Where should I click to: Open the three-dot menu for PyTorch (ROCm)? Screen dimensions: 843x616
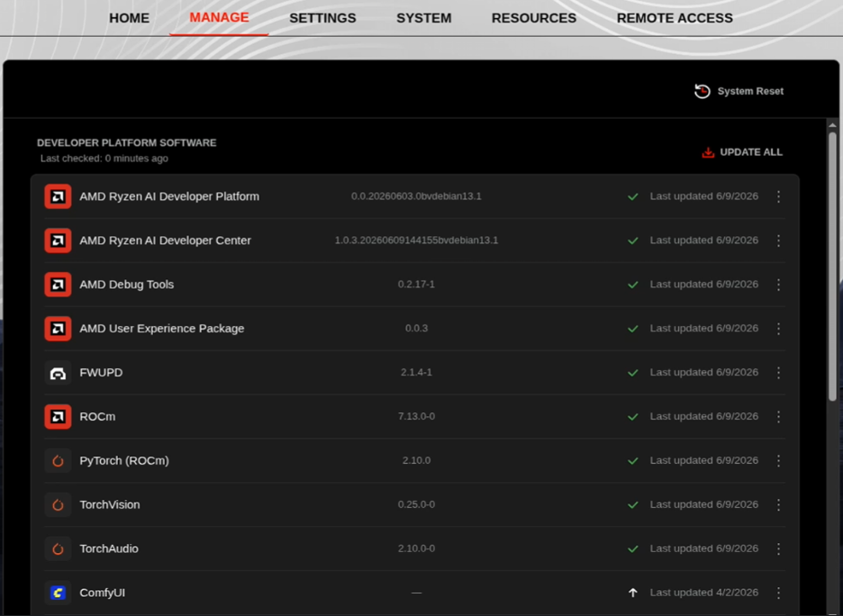[778, 461]
